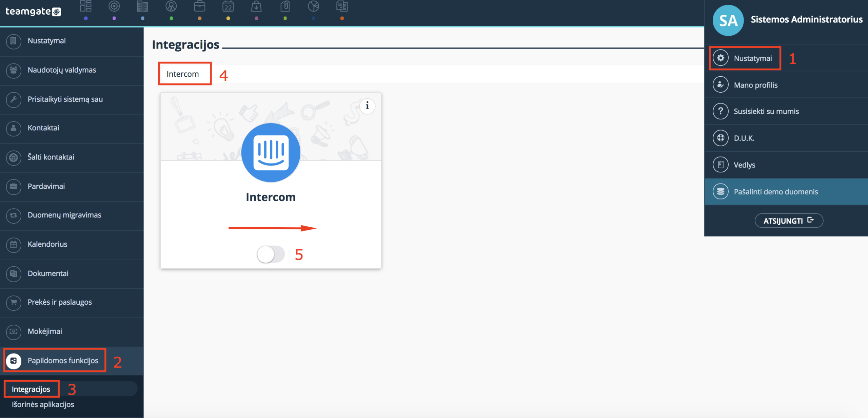Open Mokėjimai sidebar item
This screenshot has height=418, width=868.
click(x=72, y=332)
